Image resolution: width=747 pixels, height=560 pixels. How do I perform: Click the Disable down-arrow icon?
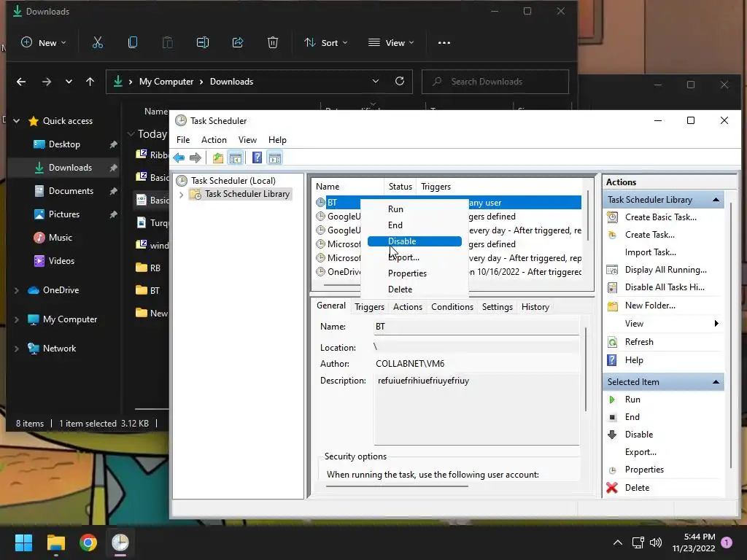coord(613,435)
